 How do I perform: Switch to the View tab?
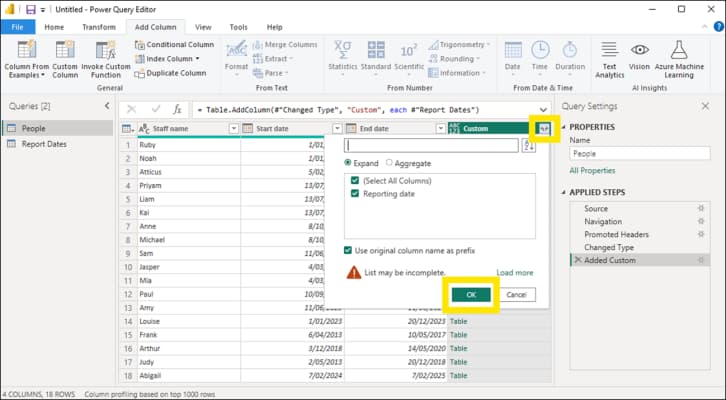[x=203, y=27]
